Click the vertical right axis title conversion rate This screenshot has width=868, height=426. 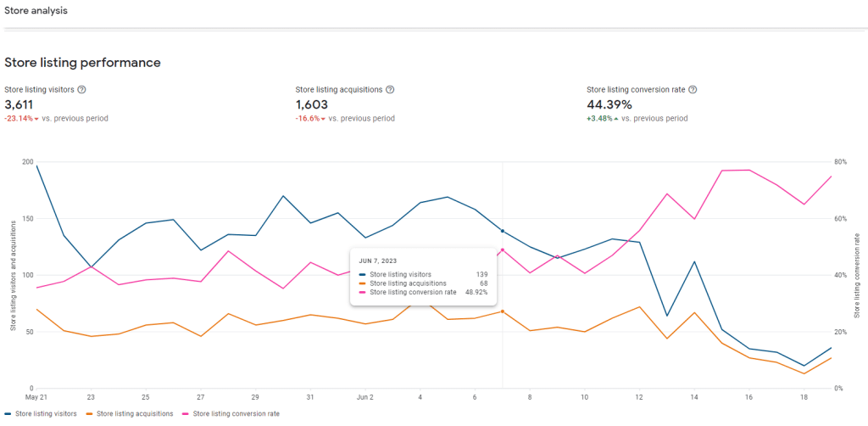[858, 275]
